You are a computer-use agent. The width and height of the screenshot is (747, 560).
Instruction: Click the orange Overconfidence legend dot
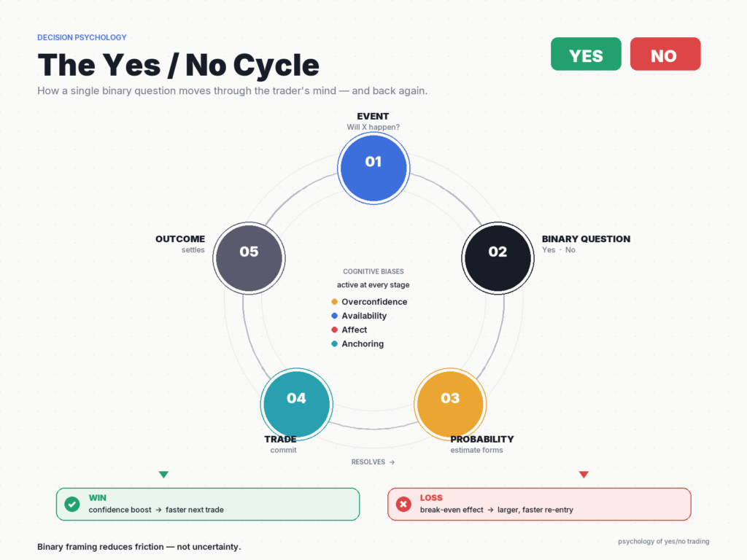[x=334, y=301]
